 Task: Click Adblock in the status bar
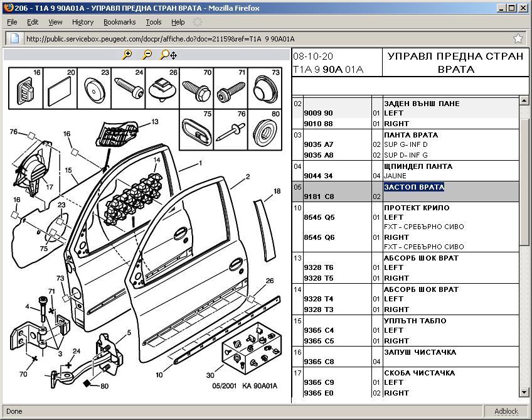click(506, 411)
